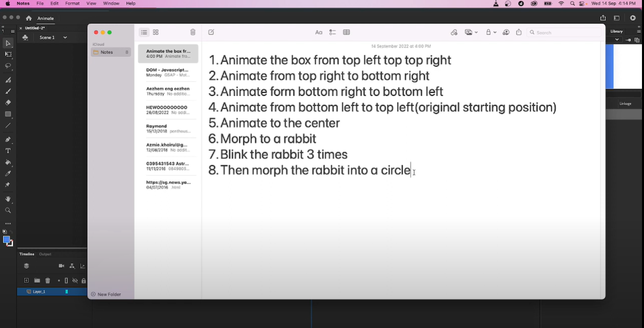Select the Hand tool
The height and width of the screenshot is (328, 644).
pyautogui.click(x=8, y=199)
